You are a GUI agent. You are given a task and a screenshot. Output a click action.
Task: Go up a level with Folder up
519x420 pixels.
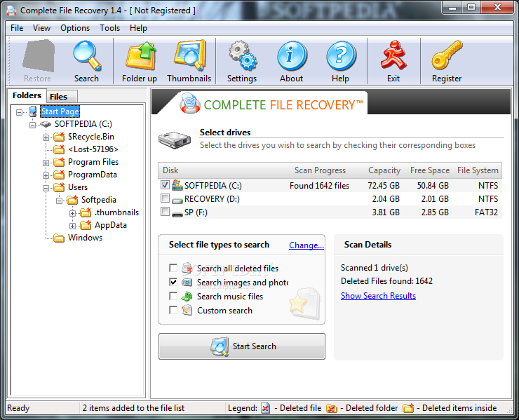point(141,55)
